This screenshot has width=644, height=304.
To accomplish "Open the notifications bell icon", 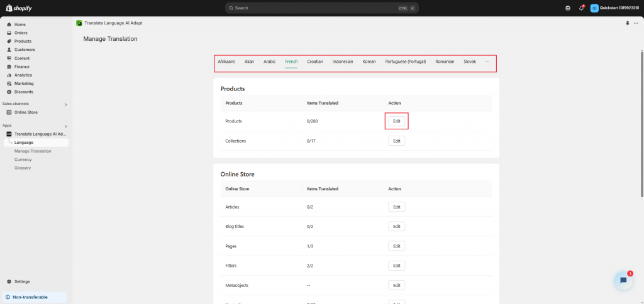I will tap(581, 8).
